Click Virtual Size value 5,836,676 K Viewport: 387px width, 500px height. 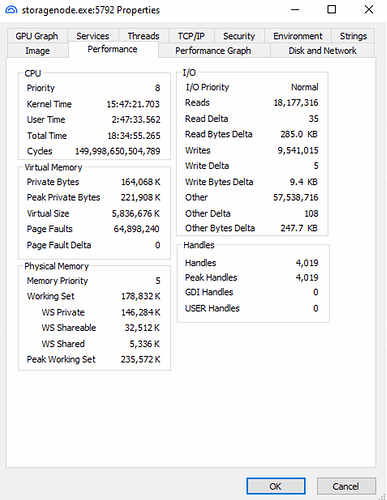(136, 213)
